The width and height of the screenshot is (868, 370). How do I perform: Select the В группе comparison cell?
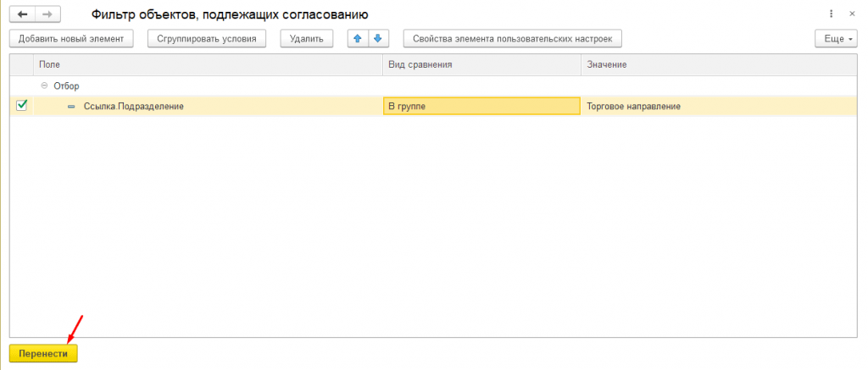point(481,106)
